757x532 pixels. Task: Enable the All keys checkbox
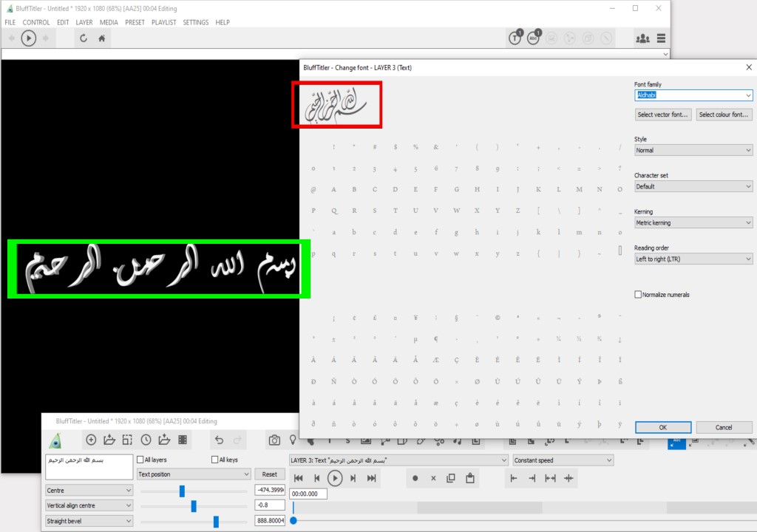click(215, 460)
